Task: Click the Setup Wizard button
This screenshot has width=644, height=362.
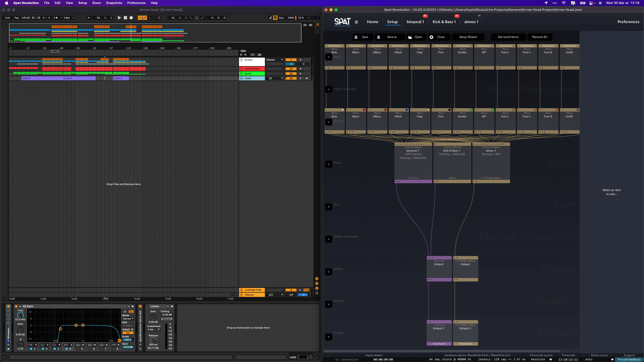Action: point(468,37)
